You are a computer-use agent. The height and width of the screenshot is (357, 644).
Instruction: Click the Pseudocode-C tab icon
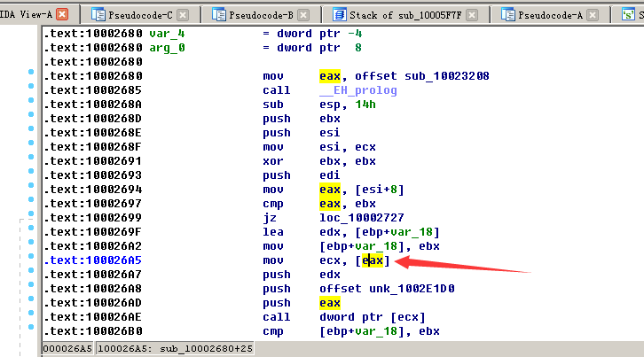click(x=98, y=15)
